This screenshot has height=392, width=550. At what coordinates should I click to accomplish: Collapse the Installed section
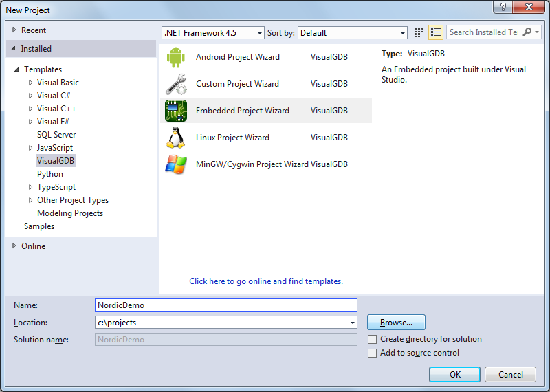[x=13, y=48]
